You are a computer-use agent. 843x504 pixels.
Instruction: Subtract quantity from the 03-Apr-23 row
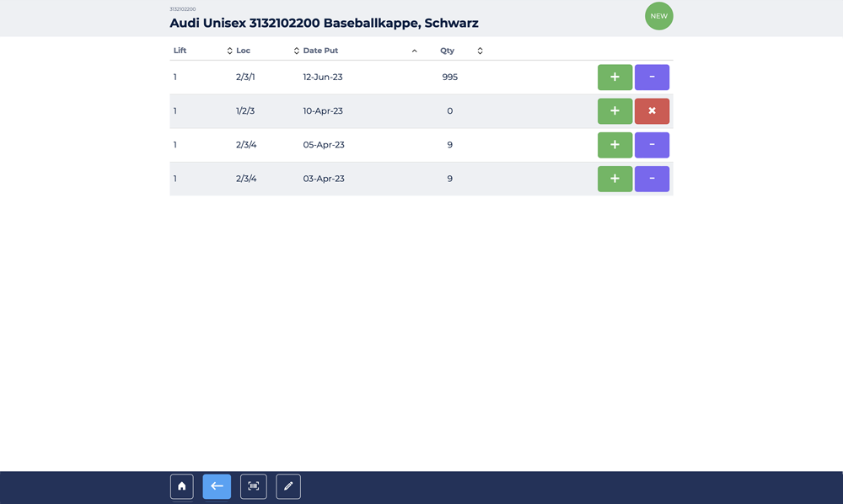(x=652, y=179)
